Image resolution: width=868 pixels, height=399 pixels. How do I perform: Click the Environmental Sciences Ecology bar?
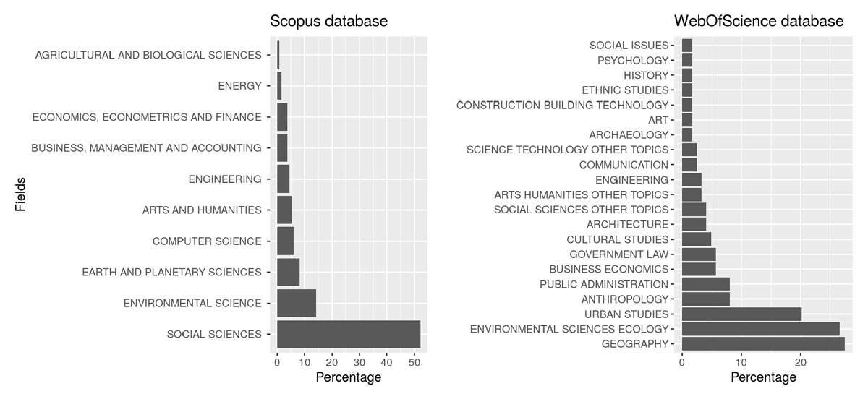tap(760, 329)
